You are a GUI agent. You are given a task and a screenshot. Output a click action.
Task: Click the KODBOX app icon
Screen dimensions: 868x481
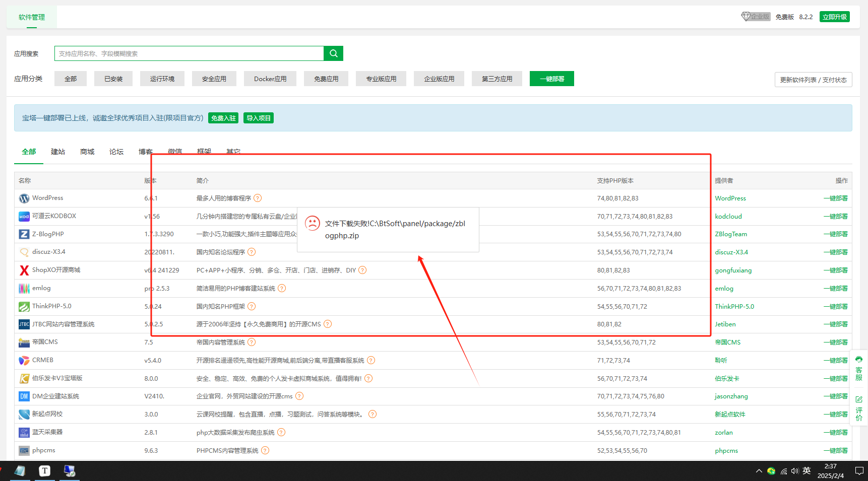24,217
